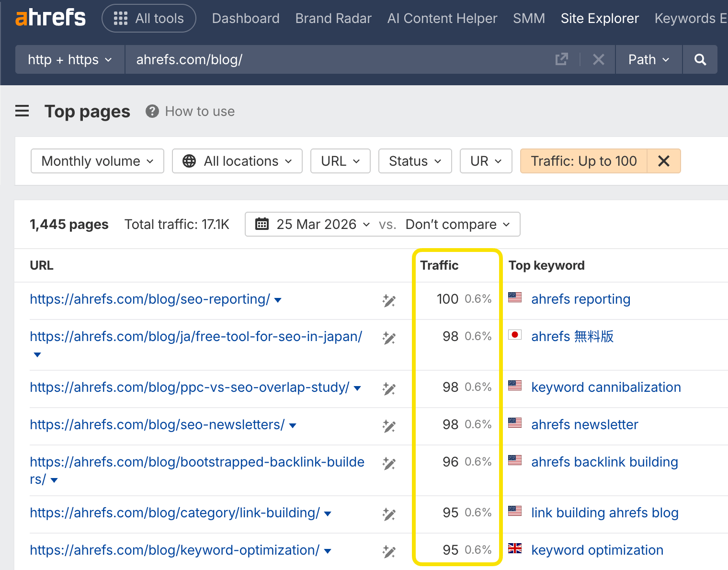The image size is (728, 570).
Task: Open the Monthly volume dropdown
Action: [x=97, y=161]
